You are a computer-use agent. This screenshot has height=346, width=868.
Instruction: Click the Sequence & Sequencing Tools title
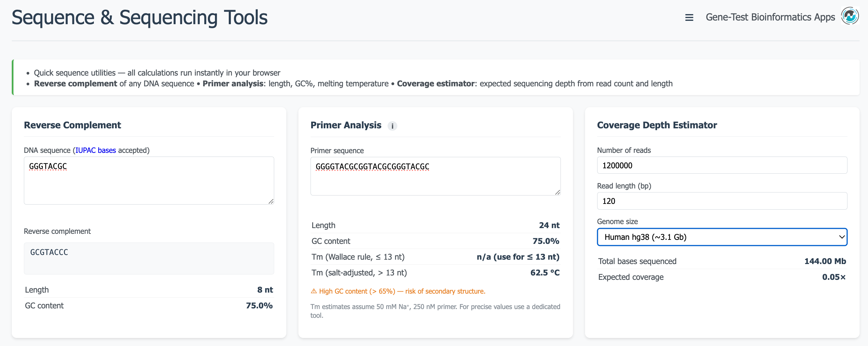pyautogui.click(x=140, y=17)
